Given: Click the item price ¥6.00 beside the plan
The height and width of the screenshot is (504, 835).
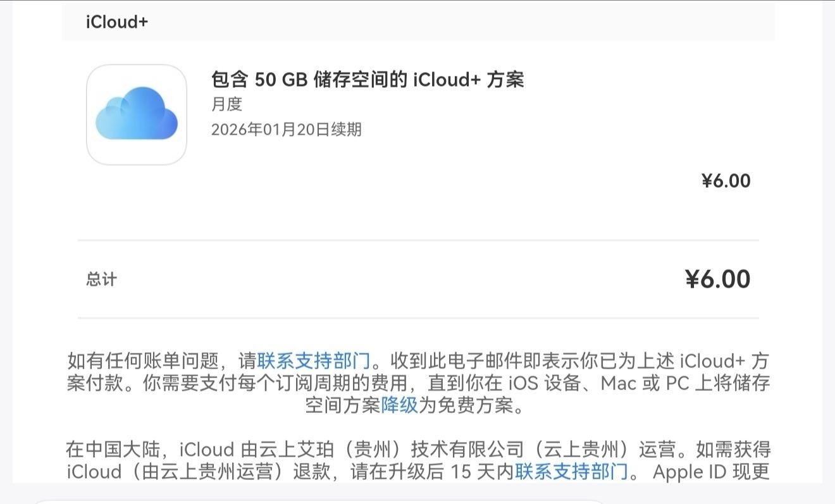Looking at the screenshot, I should [726, 181].
